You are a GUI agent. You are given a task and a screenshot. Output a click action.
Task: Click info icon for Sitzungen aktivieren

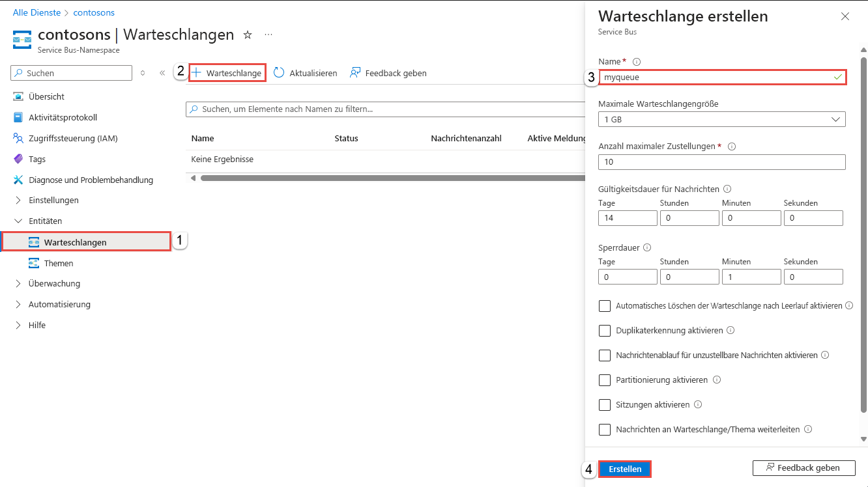(x=698, y=404)
